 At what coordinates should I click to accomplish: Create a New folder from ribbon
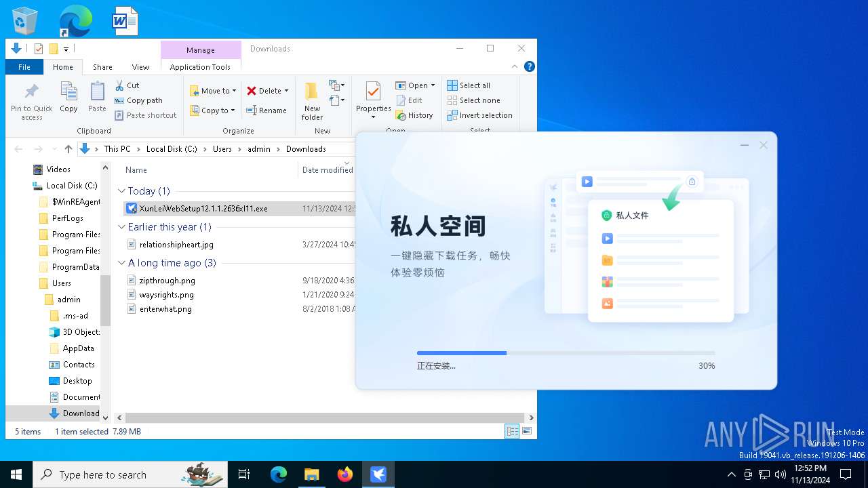point(312,102)
